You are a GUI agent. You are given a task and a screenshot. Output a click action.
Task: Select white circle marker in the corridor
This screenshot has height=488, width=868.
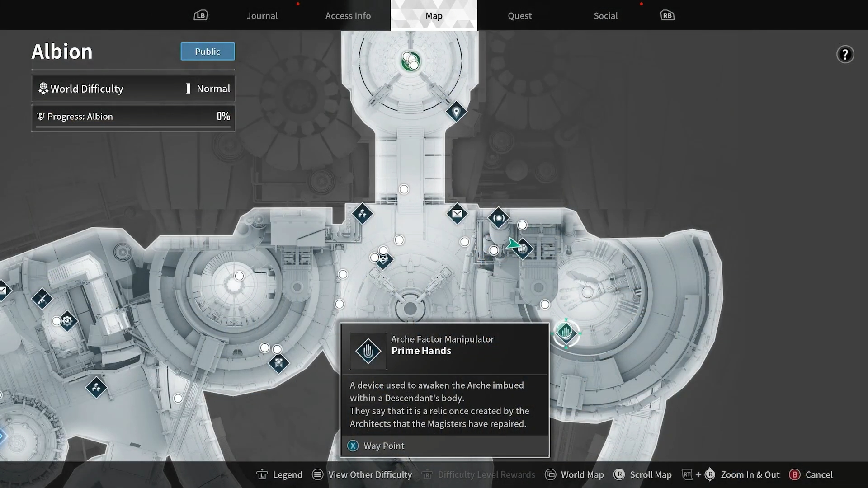(x=404, y=189)
